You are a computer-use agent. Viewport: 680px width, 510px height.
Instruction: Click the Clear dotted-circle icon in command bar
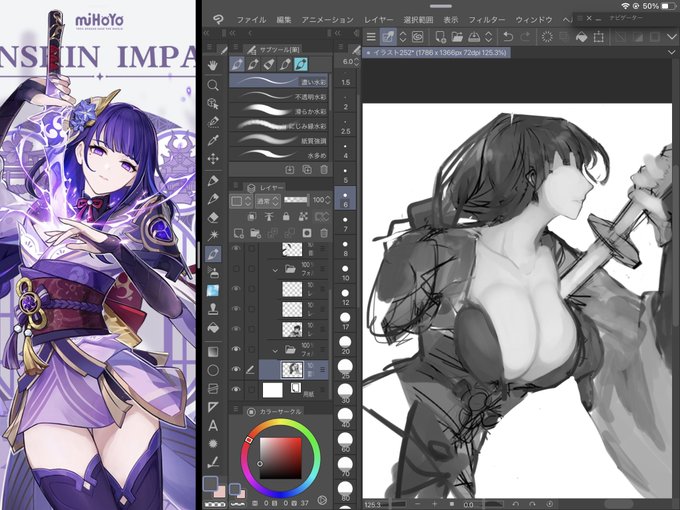[547, 37]
